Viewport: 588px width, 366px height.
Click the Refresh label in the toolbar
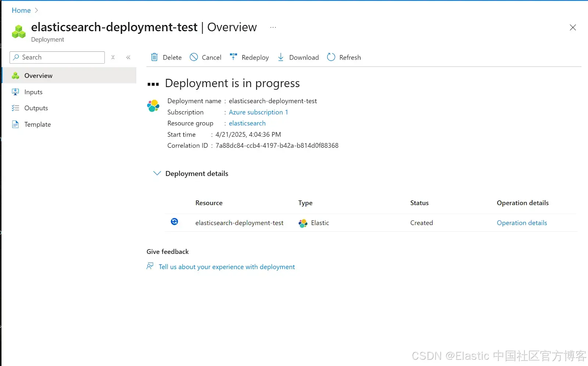click(350, 57)
